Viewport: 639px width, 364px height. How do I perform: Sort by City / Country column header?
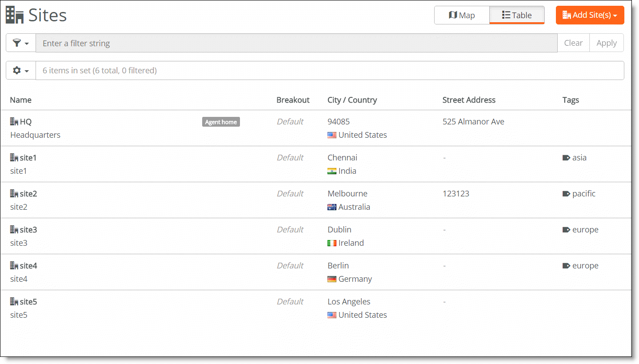[352, 100]
